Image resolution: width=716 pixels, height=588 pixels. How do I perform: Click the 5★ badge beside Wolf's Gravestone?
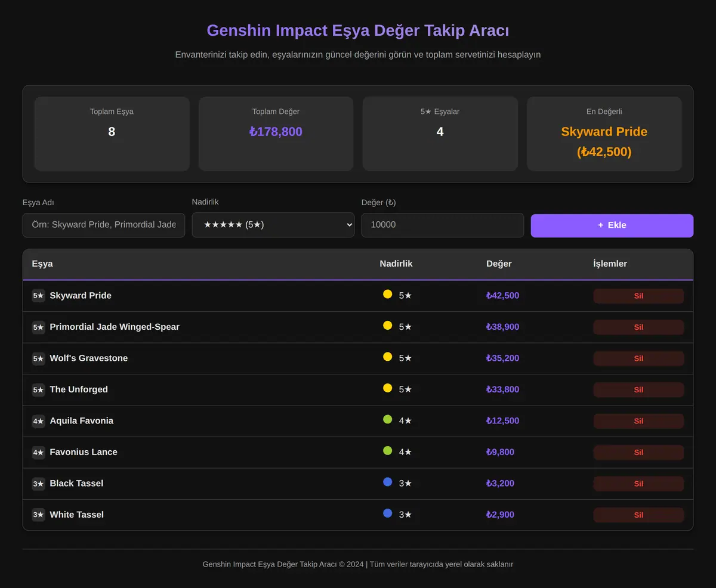38,358
